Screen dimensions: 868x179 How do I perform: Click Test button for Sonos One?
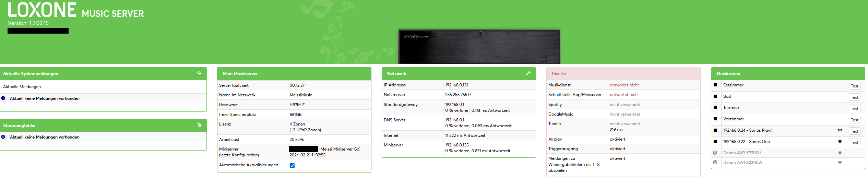click(x=855, y=143)
